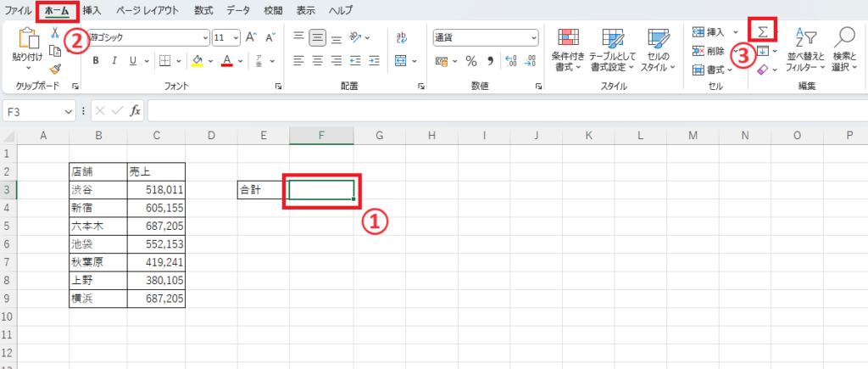This screenshot has width=868, height=369.
Task: Toggle center horizontal alignment
Action: tap(319, 60)
